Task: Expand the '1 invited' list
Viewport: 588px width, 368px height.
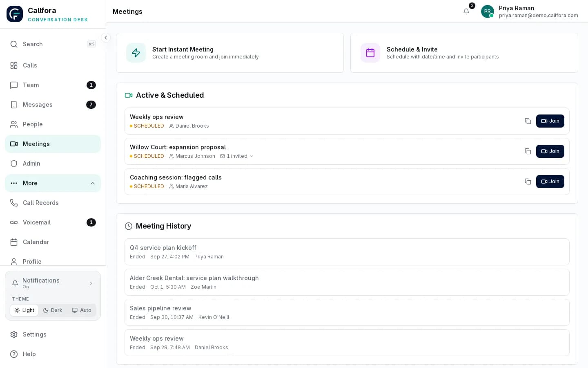Action: point(237,156)
